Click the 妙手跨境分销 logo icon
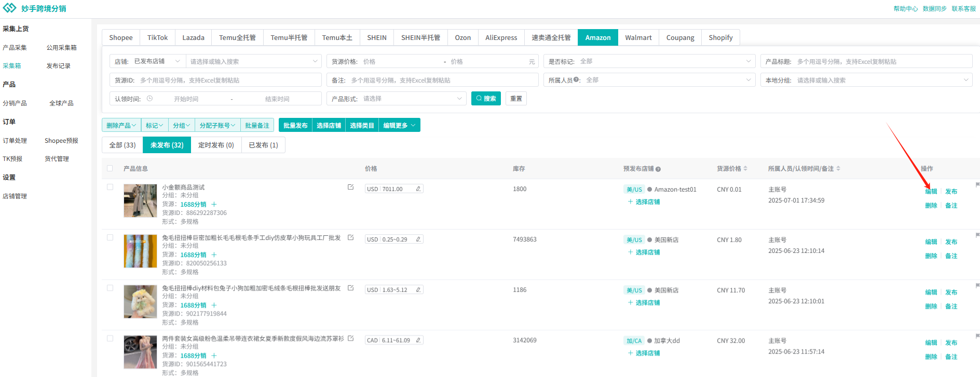The height and width of the screenshot is (377, 980). click(x=9, y=8)
